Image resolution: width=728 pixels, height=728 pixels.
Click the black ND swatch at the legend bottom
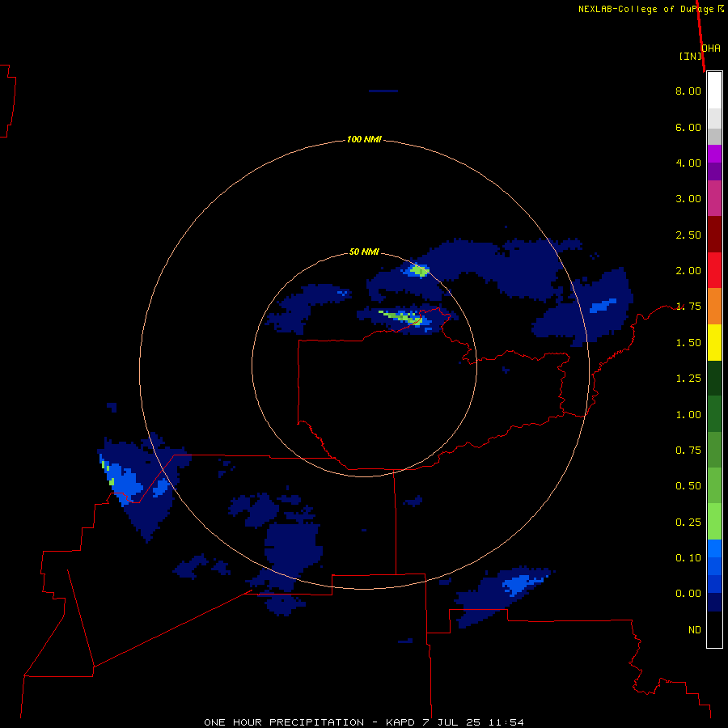pyautogui.click(x=714, y=629)
